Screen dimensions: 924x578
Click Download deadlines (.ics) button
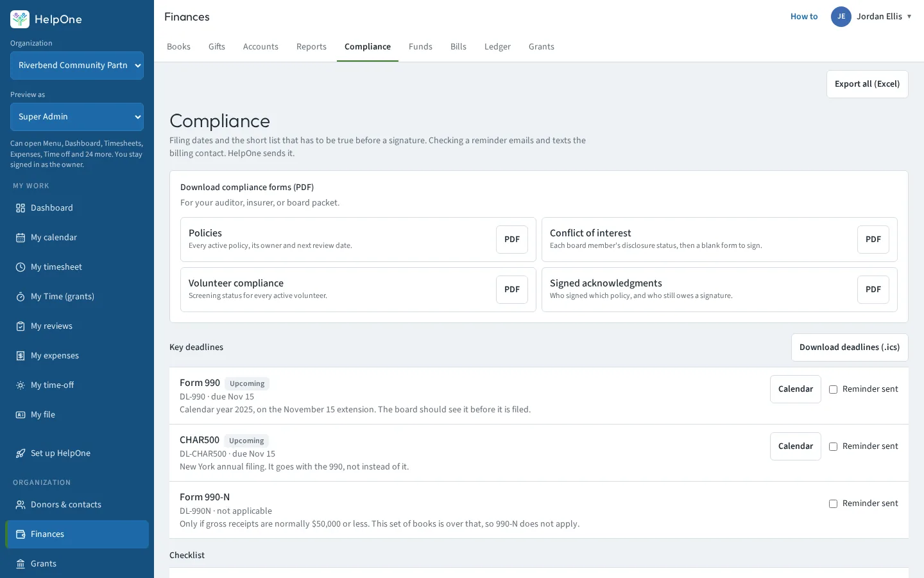point(850,347)
